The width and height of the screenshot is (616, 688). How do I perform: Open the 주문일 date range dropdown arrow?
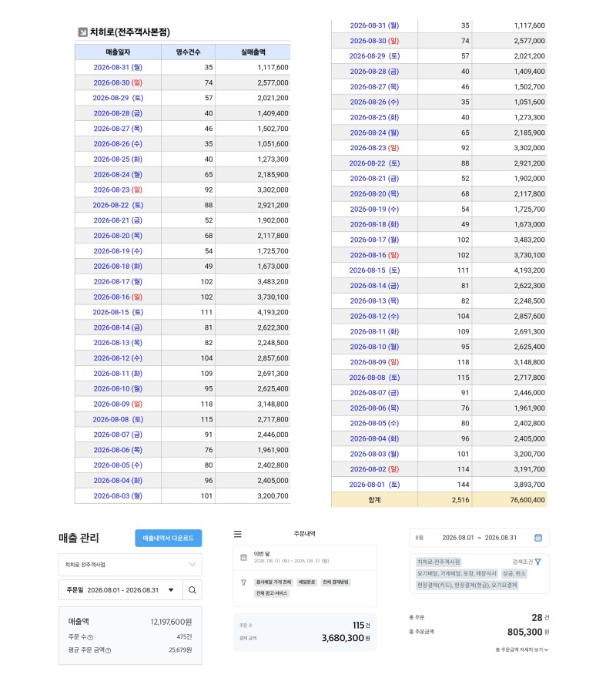point(171,590)
